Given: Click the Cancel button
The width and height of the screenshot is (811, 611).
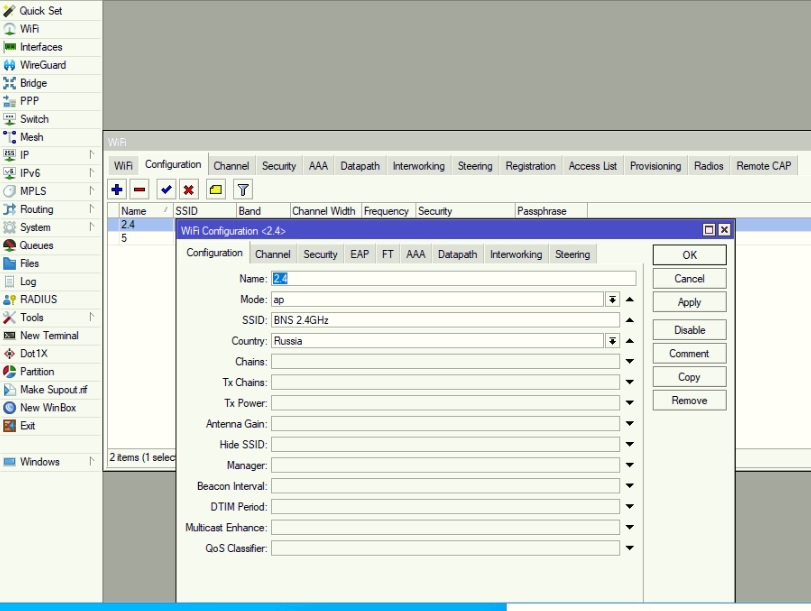Looking at the screenshot, I should point(689,279).
